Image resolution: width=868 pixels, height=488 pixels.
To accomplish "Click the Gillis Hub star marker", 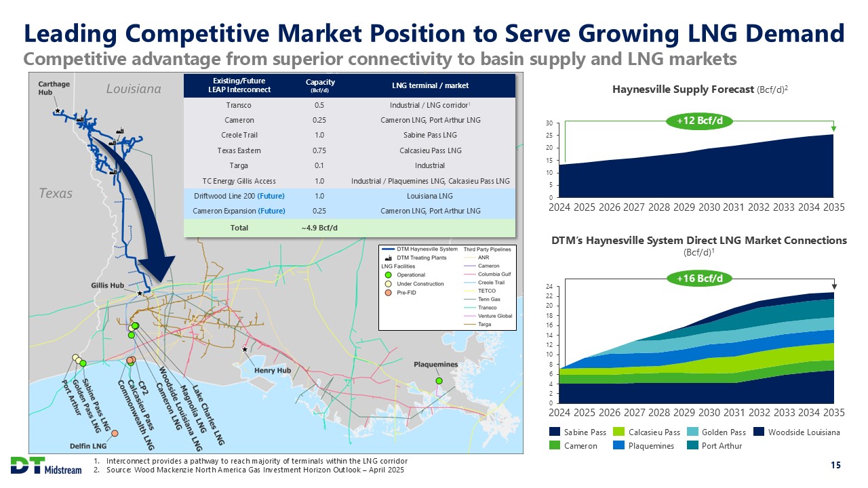I will (140, 293).
